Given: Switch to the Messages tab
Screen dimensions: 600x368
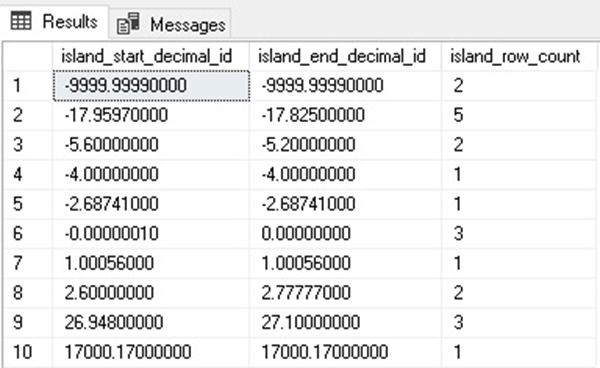Looking at the screenshot, I should (170, 24).
